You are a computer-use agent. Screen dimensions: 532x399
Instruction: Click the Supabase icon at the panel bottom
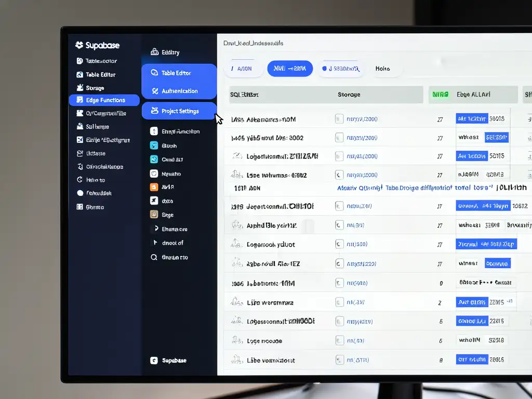click(x=154, y=361)
